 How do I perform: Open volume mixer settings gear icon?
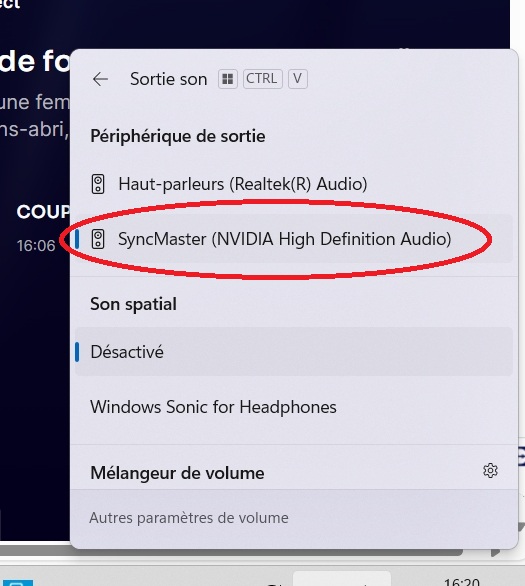tap(490, 471)
